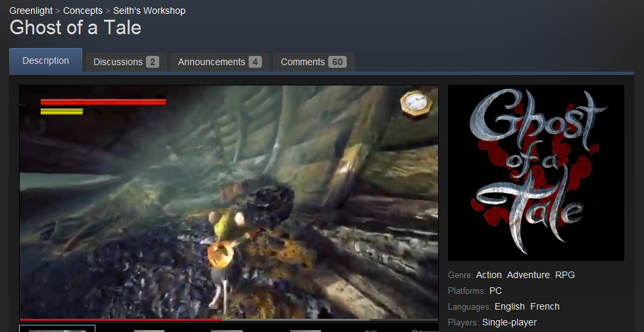Filter by the Adventure genre link
This screenshot has height=332, width=644.
point(528,275)
